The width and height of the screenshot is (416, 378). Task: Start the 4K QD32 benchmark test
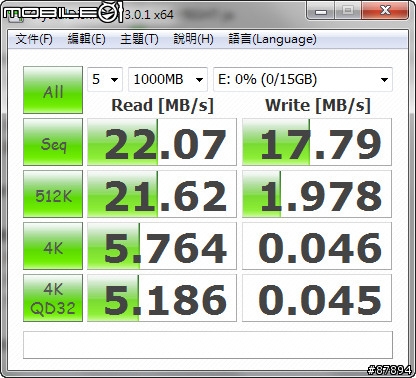[53, 298]
